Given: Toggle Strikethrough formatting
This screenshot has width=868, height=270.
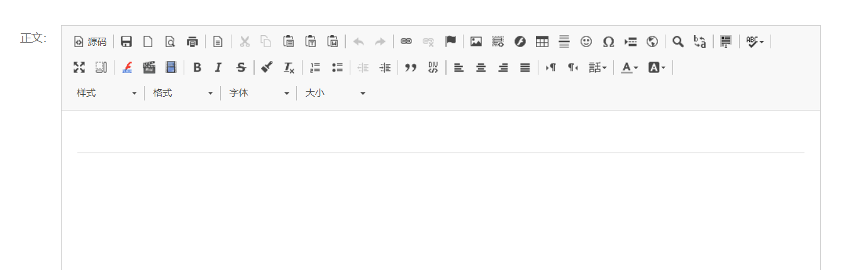Looking at the screenshot, I should (x=241, y=67).
